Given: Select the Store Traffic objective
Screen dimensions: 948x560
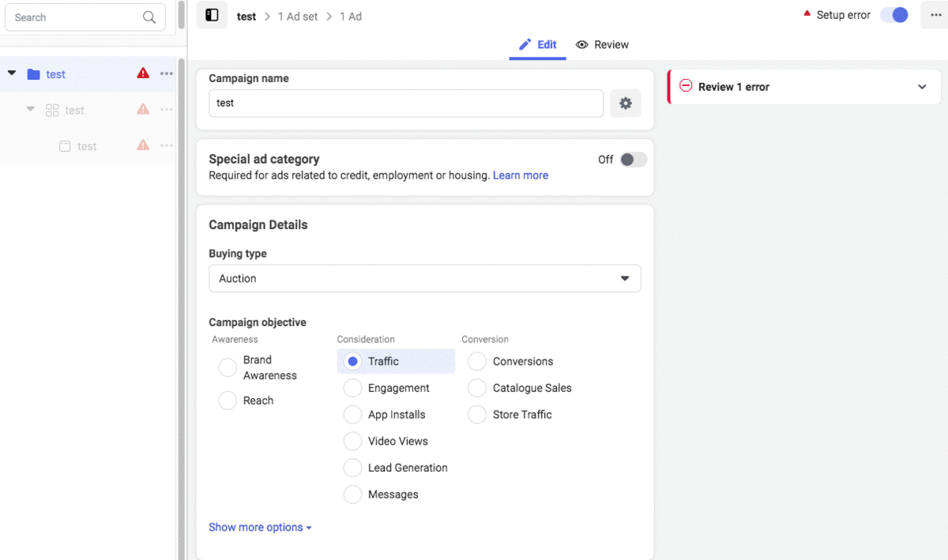Looking at the screenshot, I should [477, 415].
